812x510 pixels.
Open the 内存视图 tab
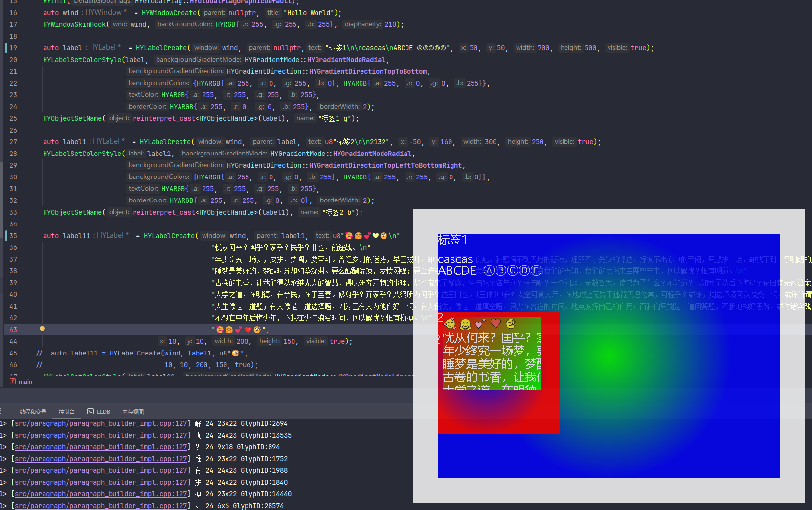(133, 412)
